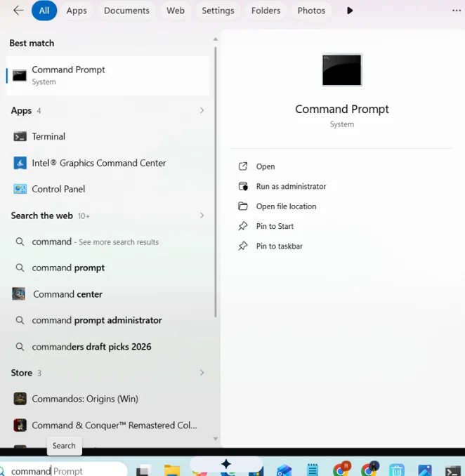Switch to the Documents filter tab
The width and height of the screenshot is (465, 476).
(x=126, y=11)
